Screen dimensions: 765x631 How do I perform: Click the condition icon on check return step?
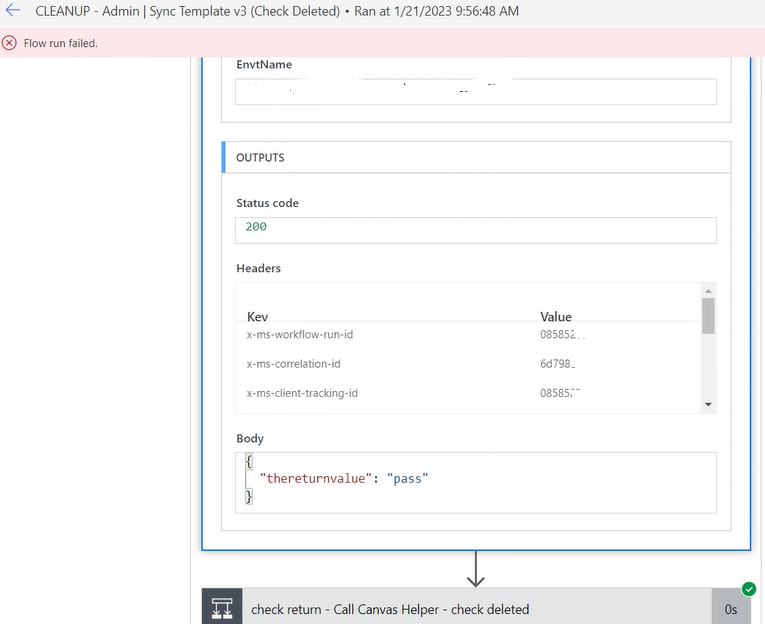pyautogui.click(x=222, y=608)
